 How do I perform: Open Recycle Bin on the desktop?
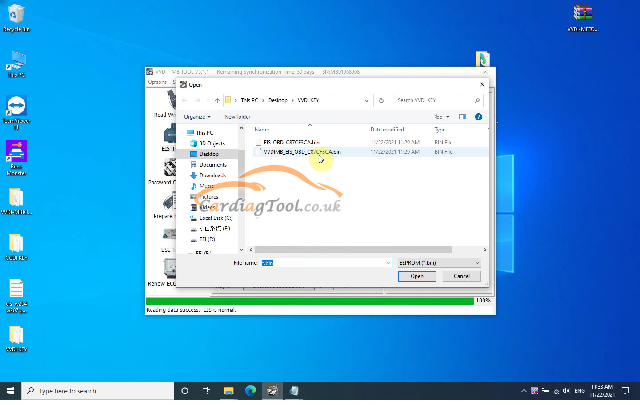click(15, 18)
